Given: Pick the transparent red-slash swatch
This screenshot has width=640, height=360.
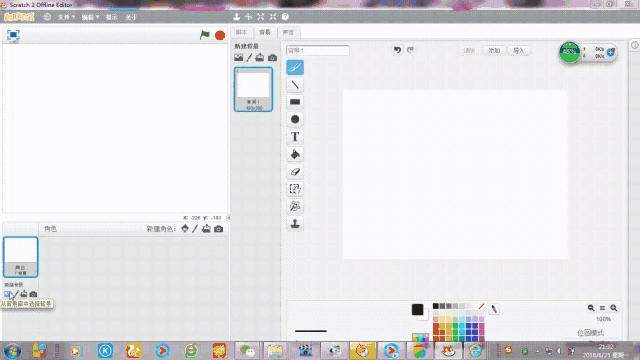Looking at the screenshot, I should [481, 306].
